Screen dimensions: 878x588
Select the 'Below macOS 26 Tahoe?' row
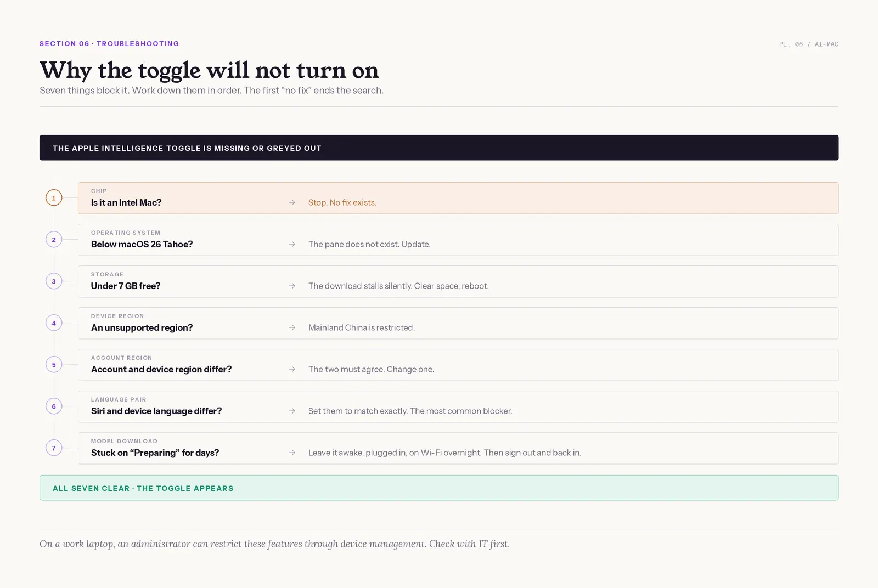(x=458, y=240)
